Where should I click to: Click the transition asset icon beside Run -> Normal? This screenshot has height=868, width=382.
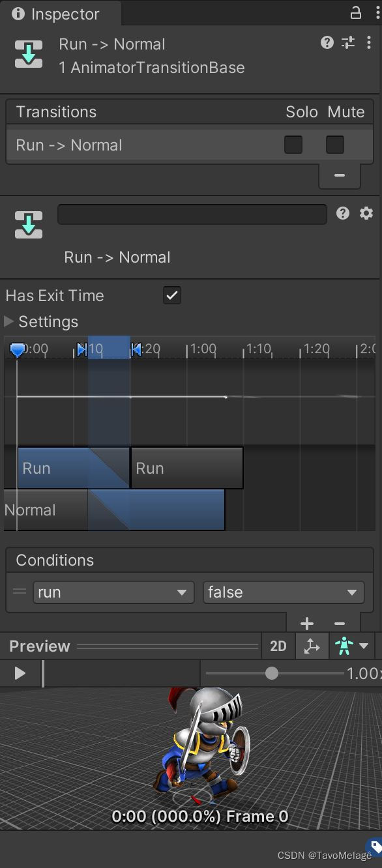(x=28, y=54)
